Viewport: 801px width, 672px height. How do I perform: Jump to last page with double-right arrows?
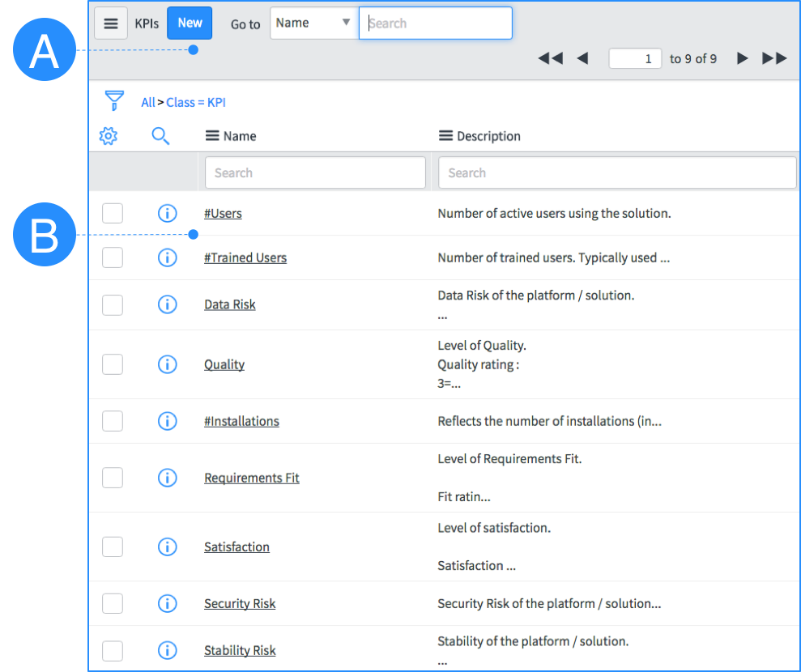click(774, 58)
